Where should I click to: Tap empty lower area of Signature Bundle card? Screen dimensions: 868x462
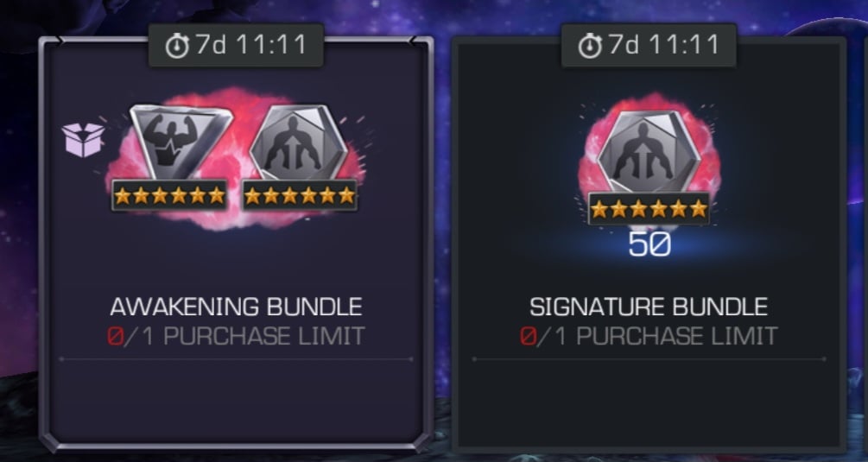point(649,402)
